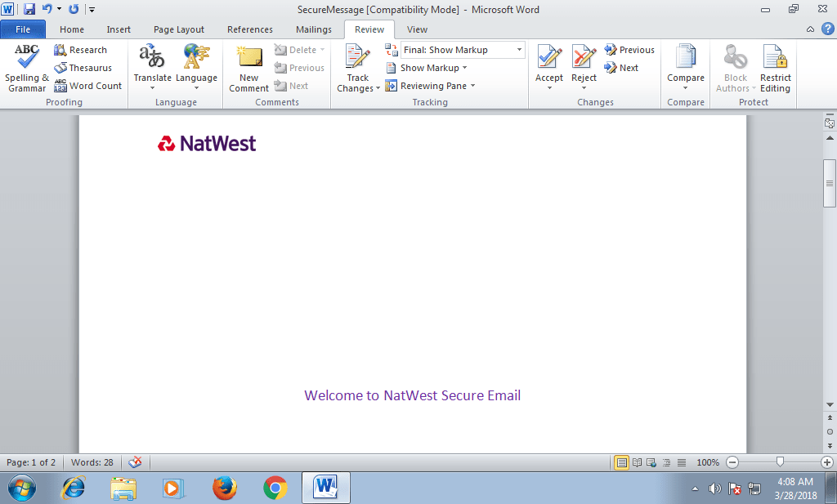
Task: Switch to Outline view
Action: tap(666, 462)
